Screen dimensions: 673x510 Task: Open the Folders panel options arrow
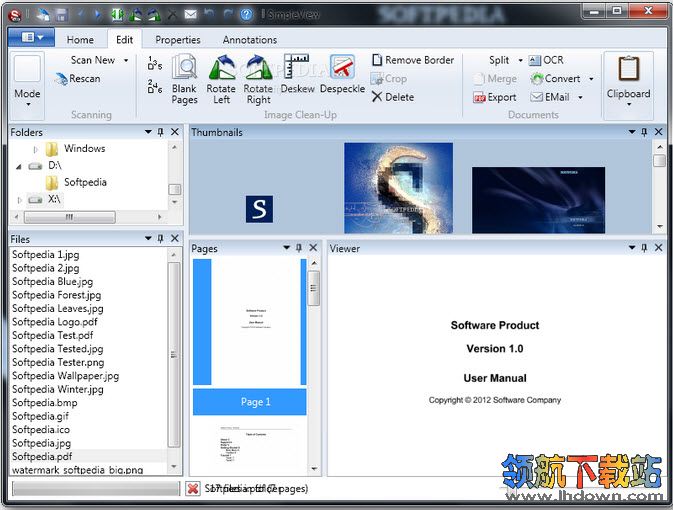[x=148, y=132]
